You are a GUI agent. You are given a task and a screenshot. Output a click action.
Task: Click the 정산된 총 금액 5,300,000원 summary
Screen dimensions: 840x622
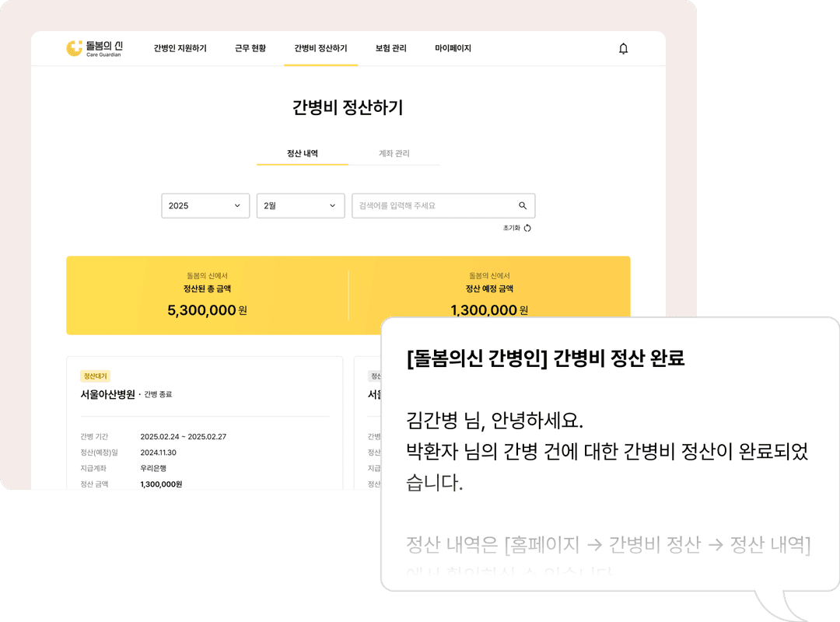coord(207,295)
